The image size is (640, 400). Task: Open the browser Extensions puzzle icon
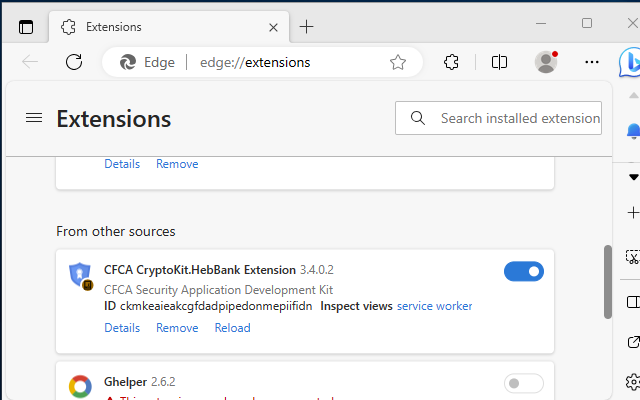coord(451,62)
